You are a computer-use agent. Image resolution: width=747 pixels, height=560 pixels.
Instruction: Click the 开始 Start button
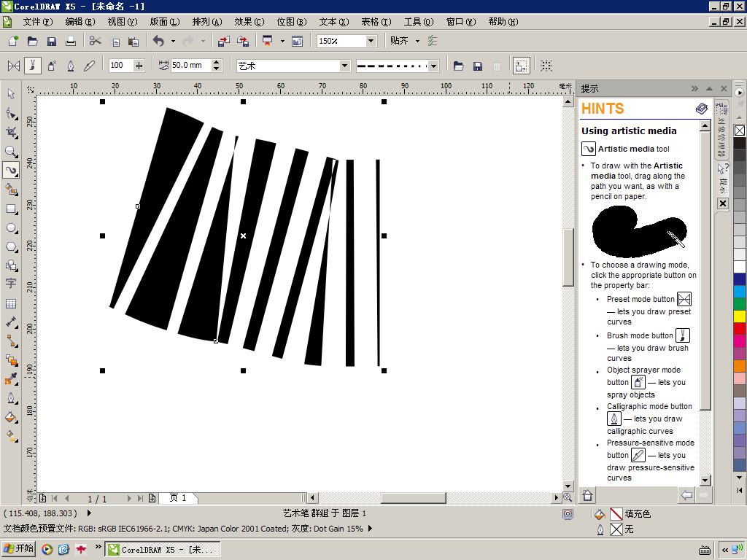tap(19, 549)
